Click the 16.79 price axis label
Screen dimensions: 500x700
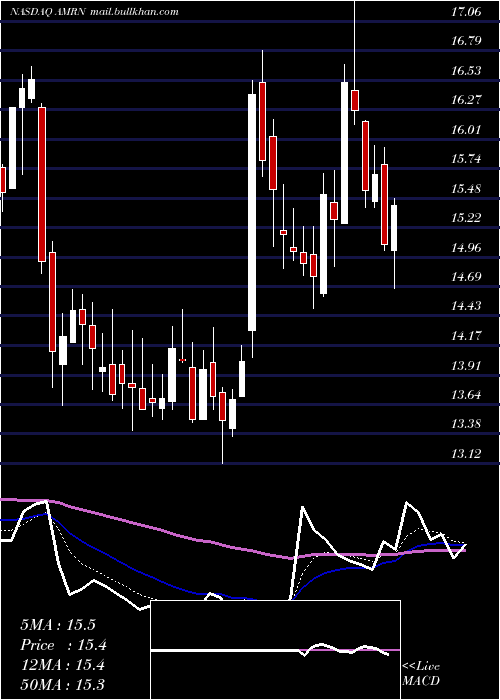tap(466, 42)
